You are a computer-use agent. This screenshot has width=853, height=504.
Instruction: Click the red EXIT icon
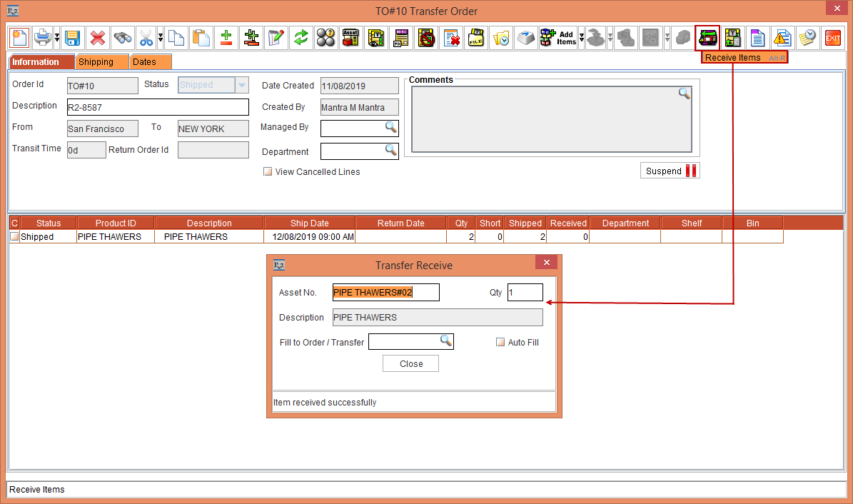(x=832, y=38)
